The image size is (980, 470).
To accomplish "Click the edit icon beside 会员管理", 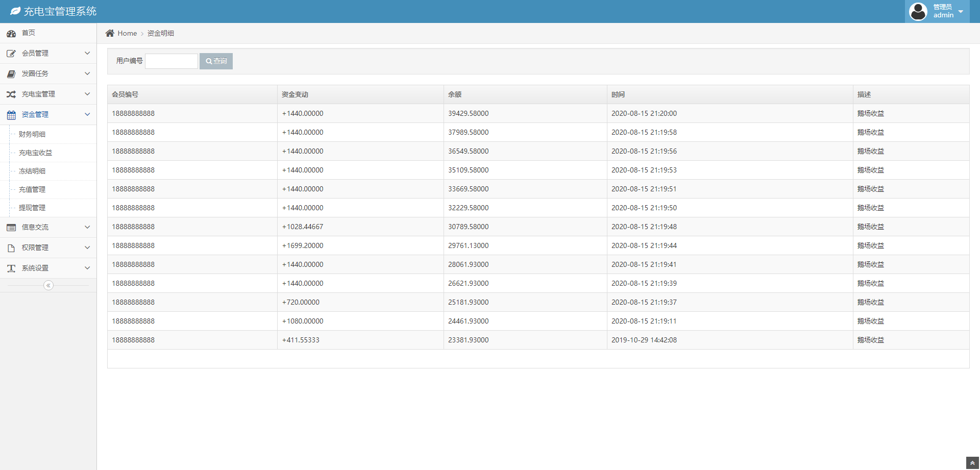I will (11, 54).
